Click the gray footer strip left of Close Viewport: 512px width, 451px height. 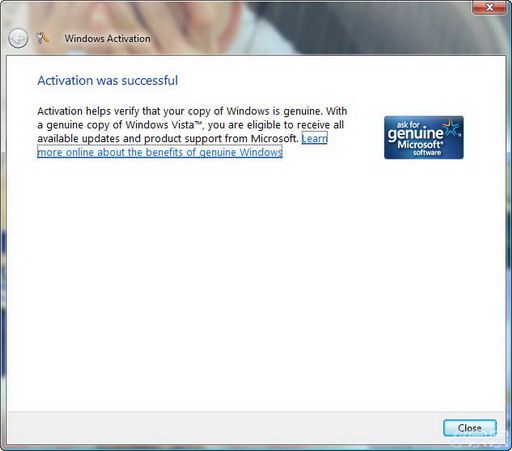[223, 428]
